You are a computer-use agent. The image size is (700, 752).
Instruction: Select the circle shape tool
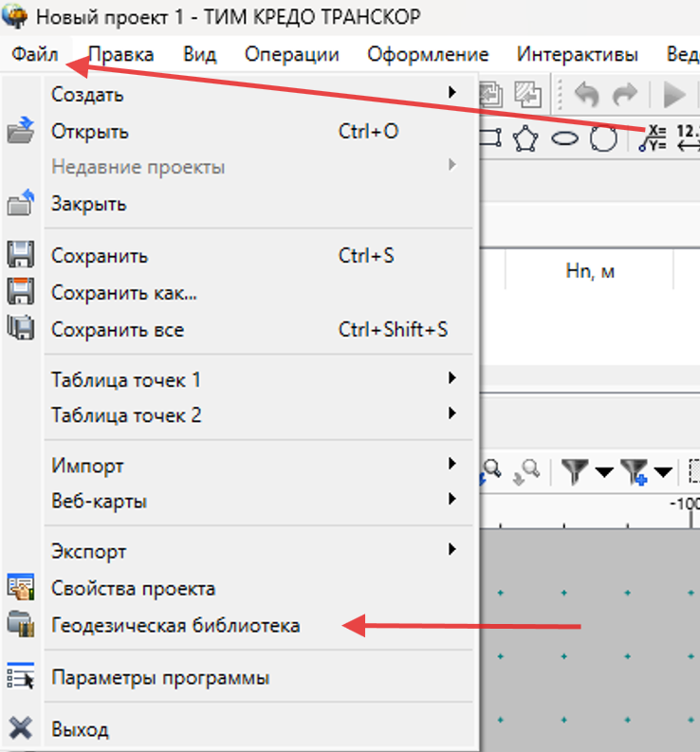(x=603, y=139)
